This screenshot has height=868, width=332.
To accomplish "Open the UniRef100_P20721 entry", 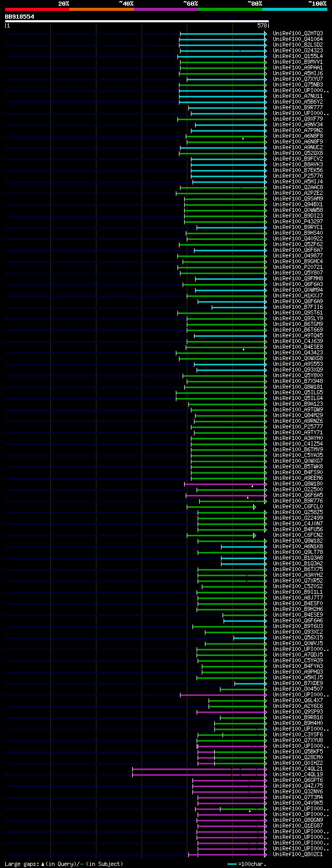I will coord(298,267).
